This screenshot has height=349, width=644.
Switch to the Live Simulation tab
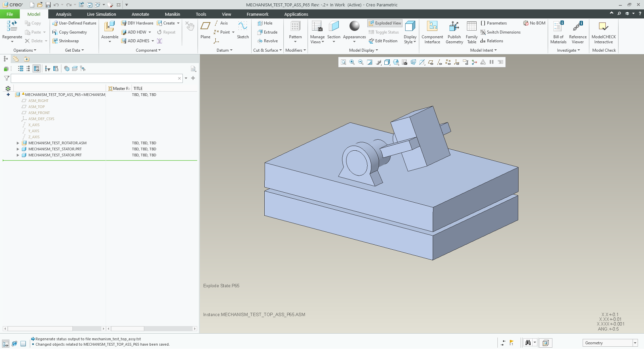[101, 14]
